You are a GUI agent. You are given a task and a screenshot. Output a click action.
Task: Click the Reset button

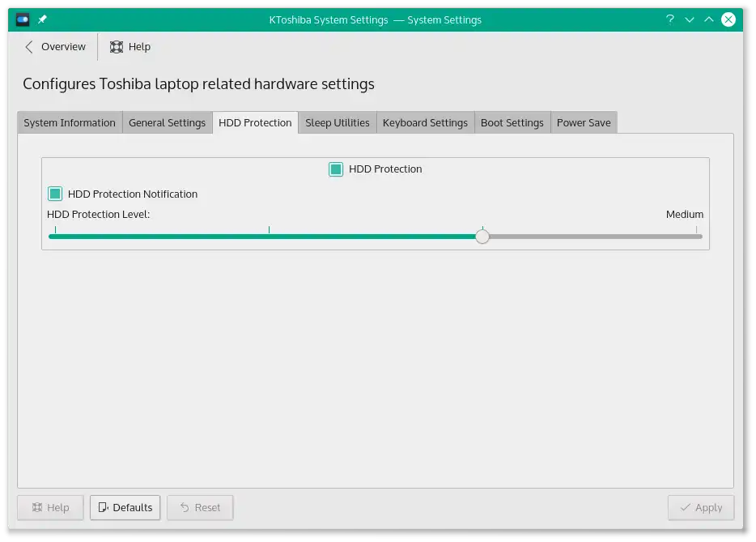click(200, 507)
